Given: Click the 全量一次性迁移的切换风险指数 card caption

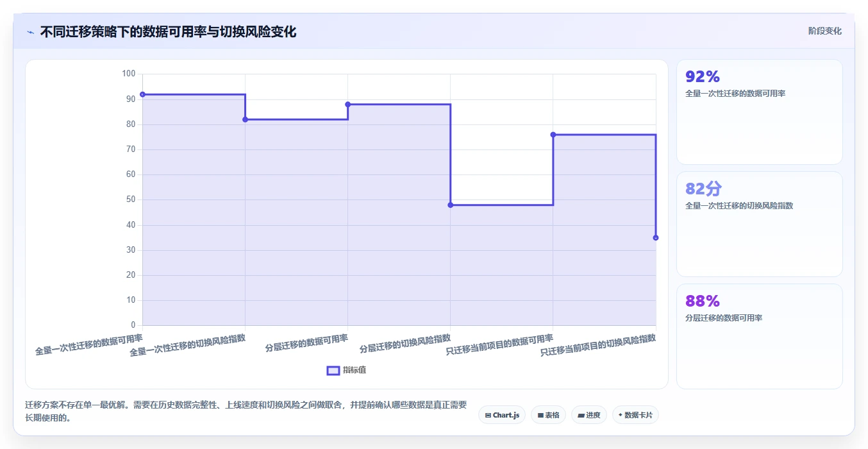Looking at the screenshot, I should click(739, 206).
